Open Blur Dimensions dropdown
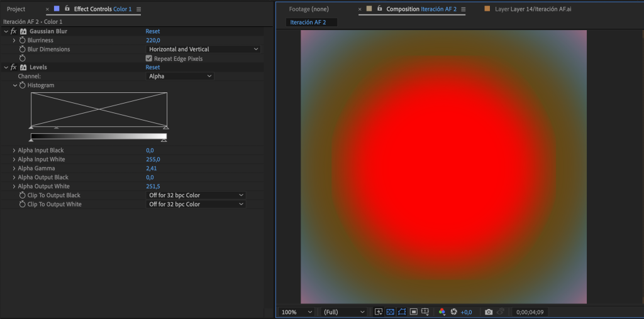The width and height of the screenshot is (644, 319). pos(203,49)
